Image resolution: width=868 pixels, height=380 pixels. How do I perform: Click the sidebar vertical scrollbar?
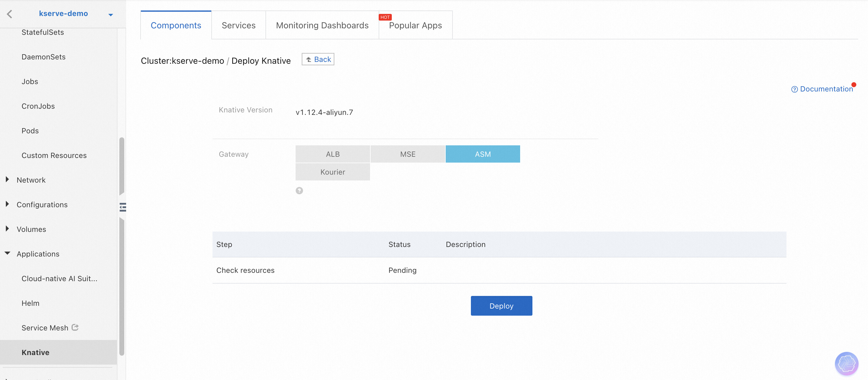click(121, 246)
